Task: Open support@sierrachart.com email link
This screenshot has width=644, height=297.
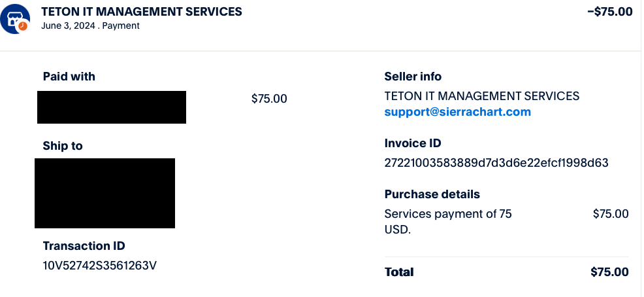Action: point(457,112)
